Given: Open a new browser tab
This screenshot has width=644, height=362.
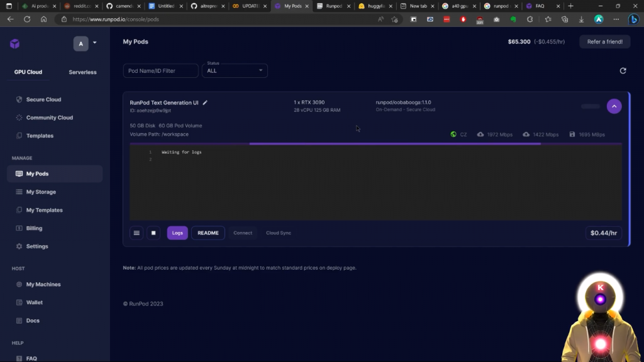Looking at the screenshot, I should pos(570,6).
